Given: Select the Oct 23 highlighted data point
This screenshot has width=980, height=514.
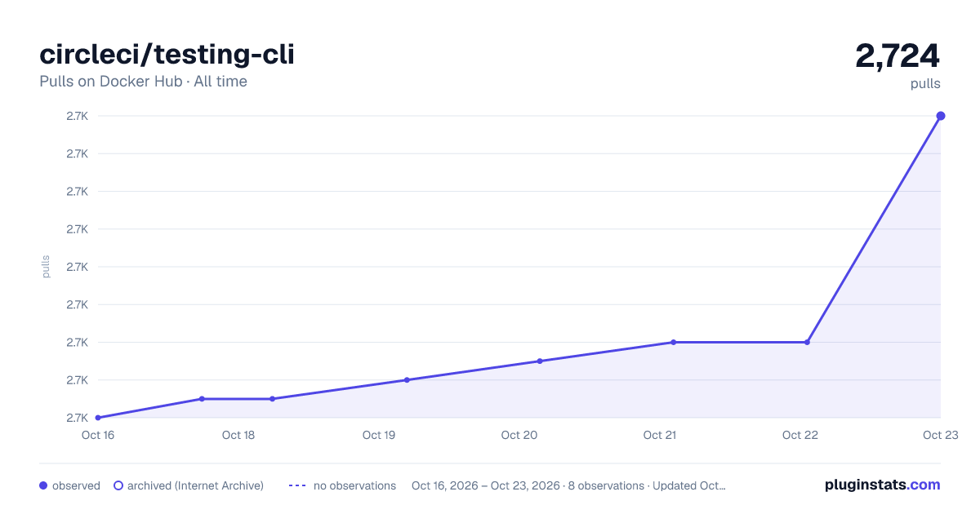Looking at the screenshot, I should (x=941, y=116).
